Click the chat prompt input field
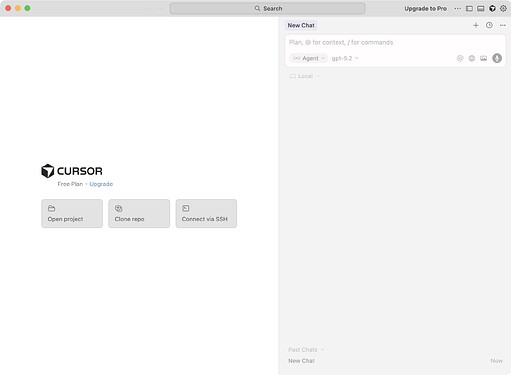 tap(395, 42)
